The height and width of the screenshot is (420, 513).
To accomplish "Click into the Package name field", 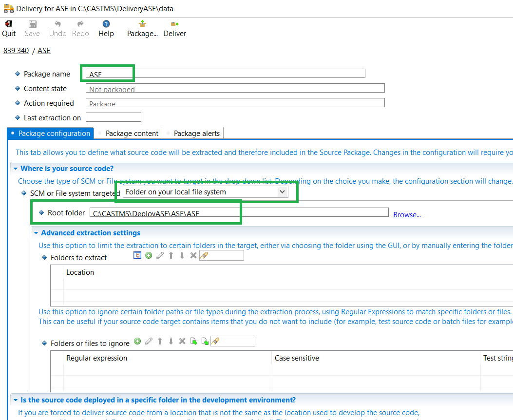I will tap(225, 74).
